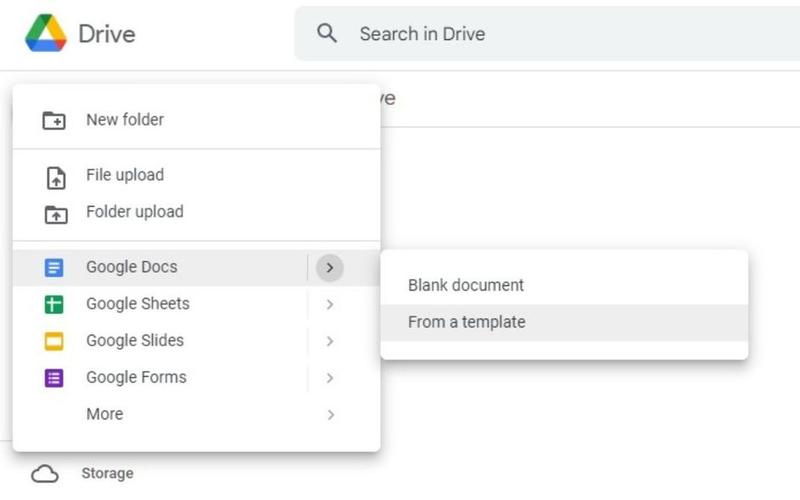
Task: Expand the Google Docs submenu arrow
Action: pyautogui.click(x=330, y=267)
